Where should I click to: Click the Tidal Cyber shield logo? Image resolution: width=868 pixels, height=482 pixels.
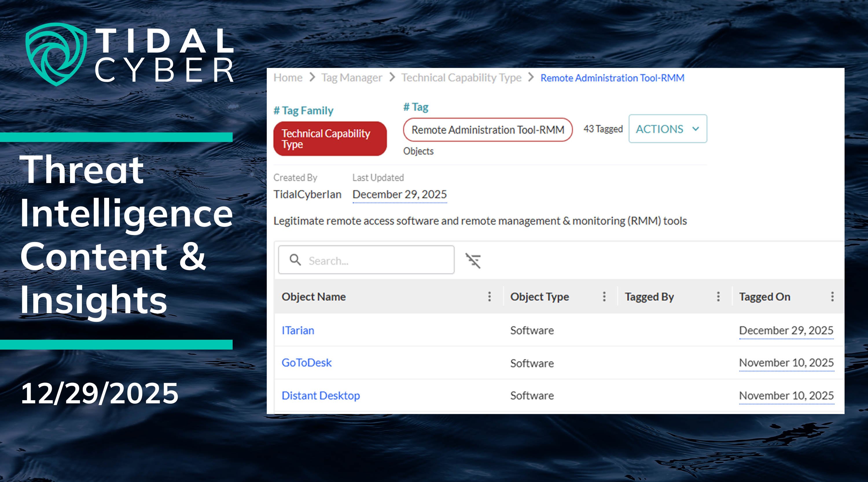click(x=56, y=54)
